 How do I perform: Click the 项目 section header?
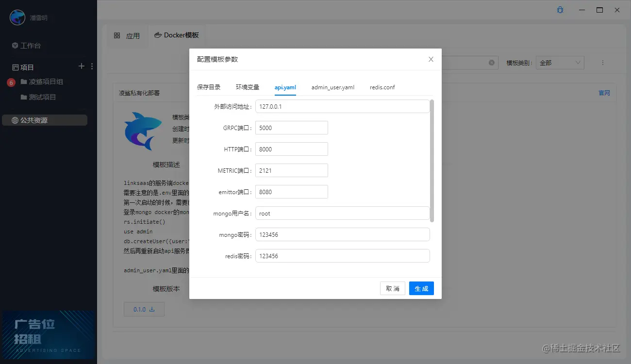[x=27, y=67]
